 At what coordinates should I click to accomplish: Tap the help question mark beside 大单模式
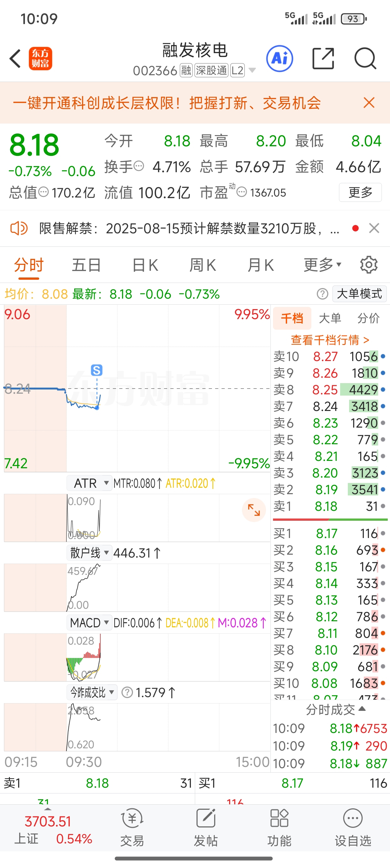(322, 294)
